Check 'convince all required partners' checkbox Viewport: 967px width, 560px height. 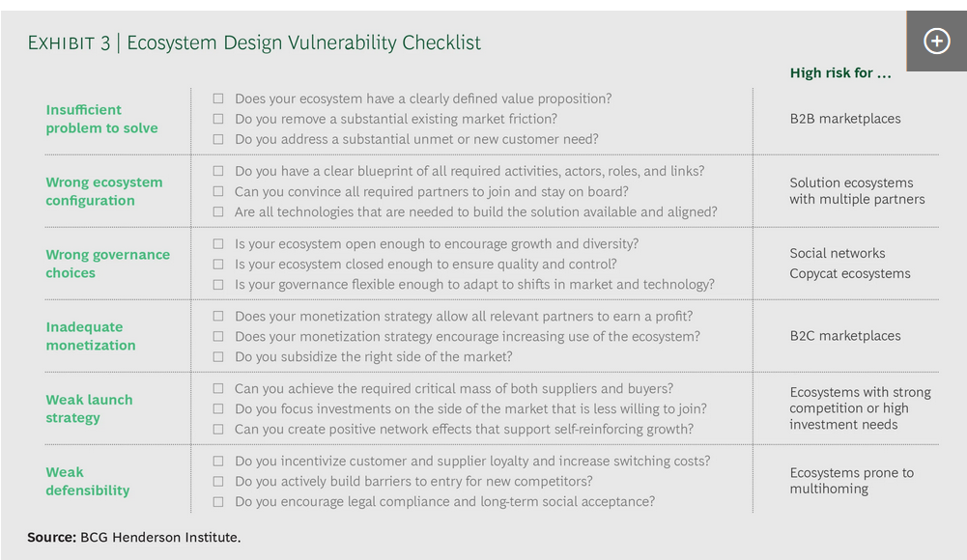coord(218,191)
